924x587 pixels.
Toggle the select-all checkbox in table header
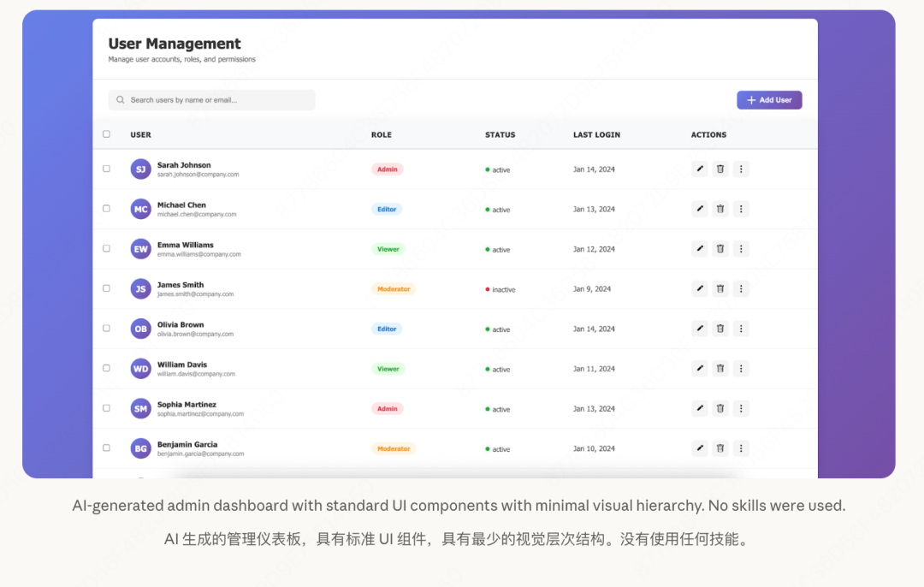[106, 133]
